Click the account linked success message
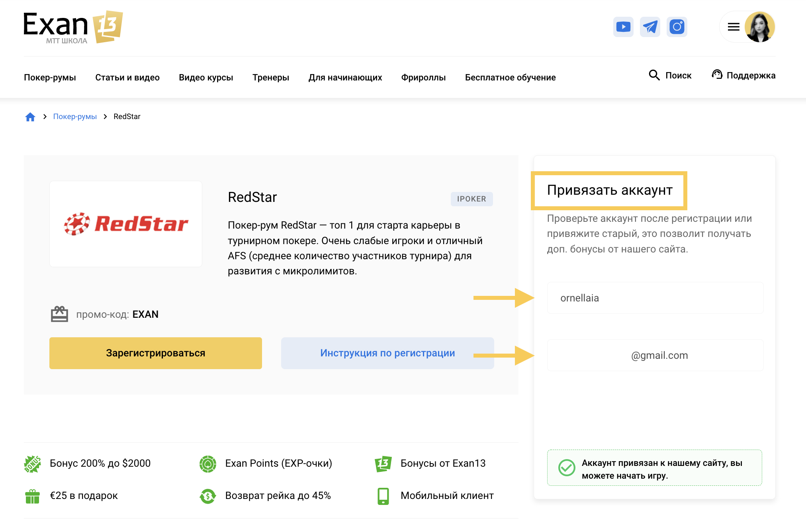The height and width of the screenshot is (532, 806). point(655,468)
